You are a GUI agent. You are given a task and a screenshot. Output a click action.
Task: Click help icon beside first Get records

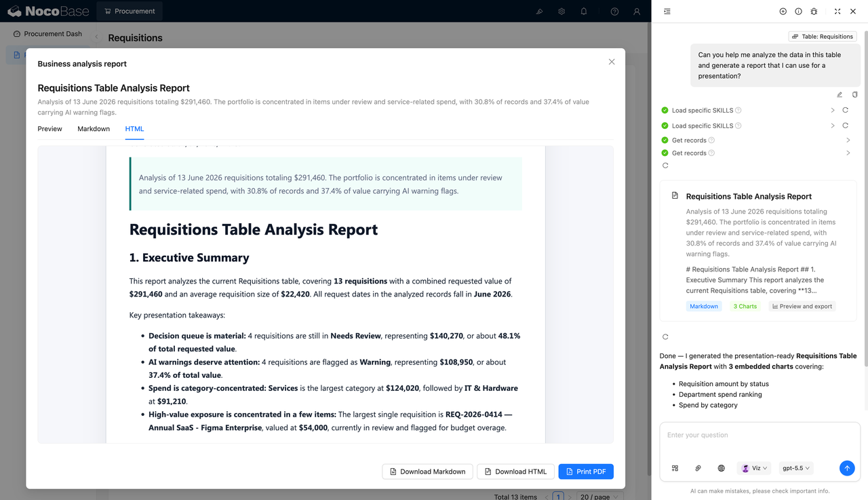pyautogui.click(x=711, y=140)
